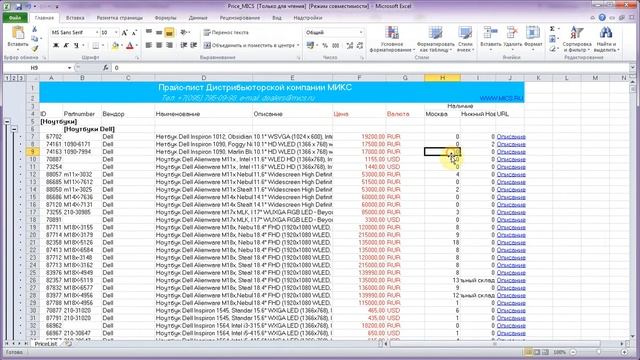Align text right

(169, 45)
